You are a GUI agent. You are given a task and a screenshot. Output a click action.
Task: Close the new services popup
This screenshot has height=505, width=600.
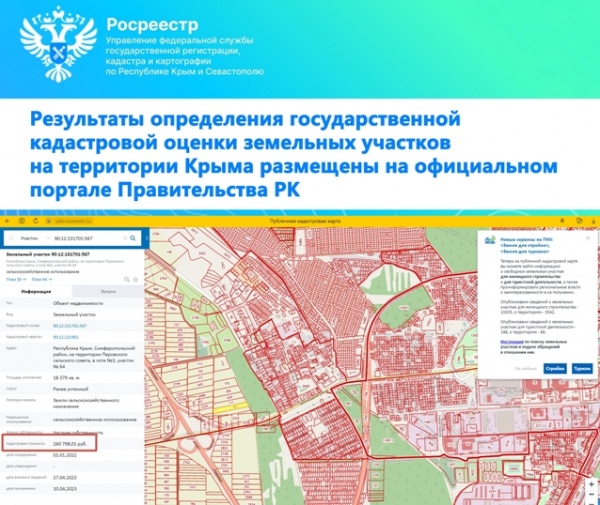(588, 238)
